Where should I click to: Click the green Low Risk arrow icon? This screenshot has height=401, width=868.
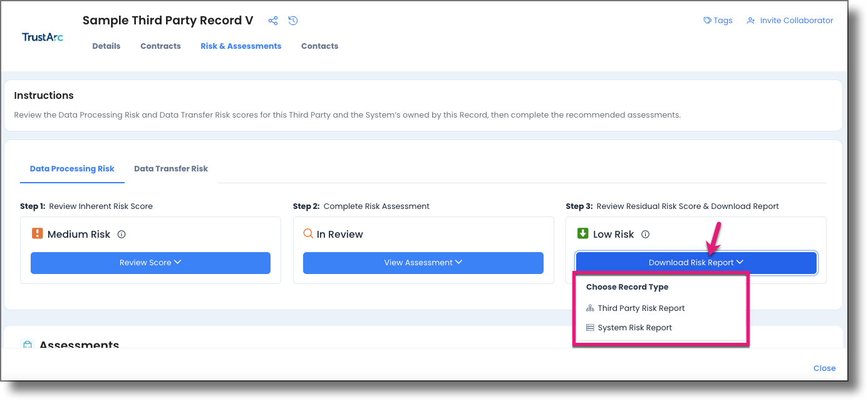point(582,234)
